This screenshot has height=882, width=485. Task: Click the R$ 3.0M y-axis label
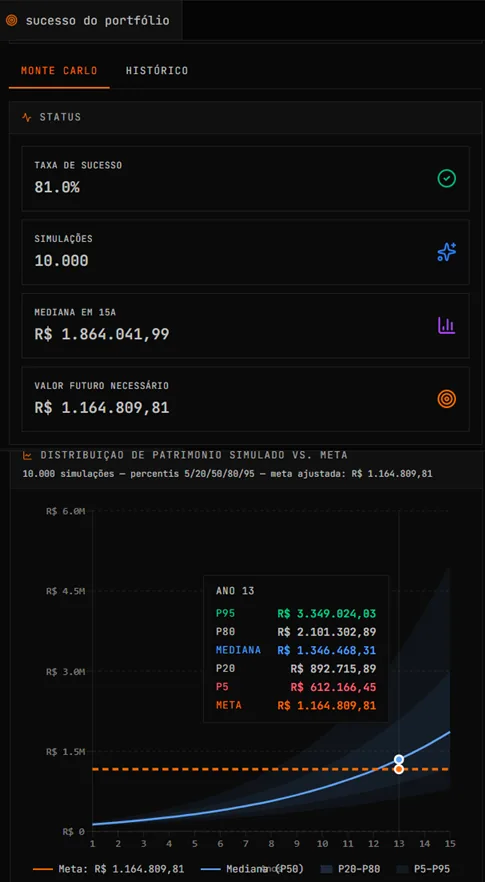[65, 672]
